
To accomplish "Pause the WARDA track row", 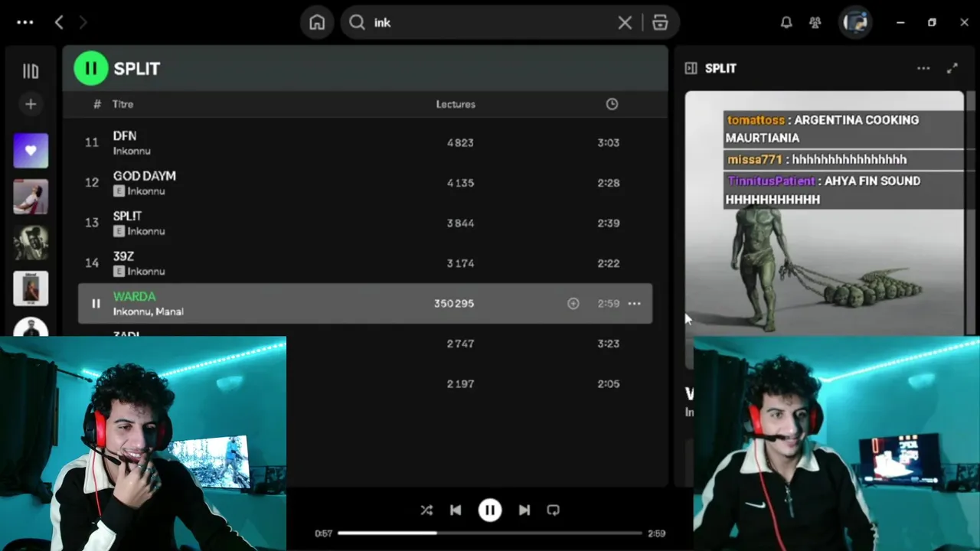I will (96, 304).
